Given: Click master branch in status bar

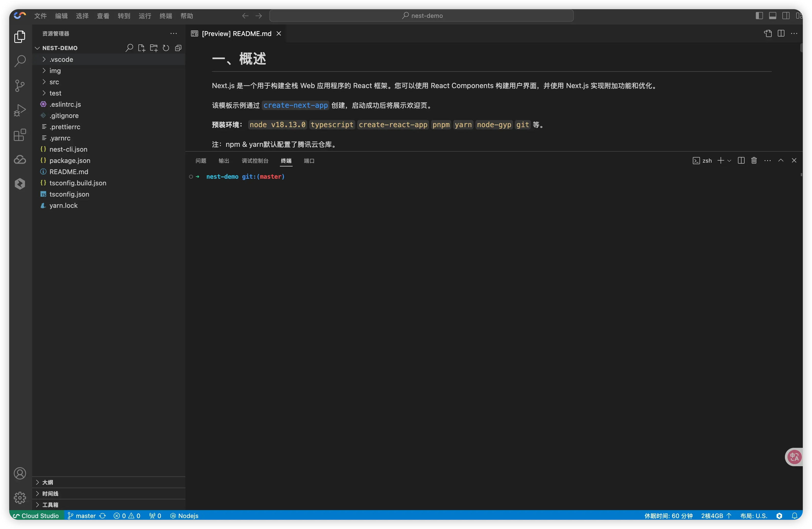Looking at the screenshot, I should [85, 516].
